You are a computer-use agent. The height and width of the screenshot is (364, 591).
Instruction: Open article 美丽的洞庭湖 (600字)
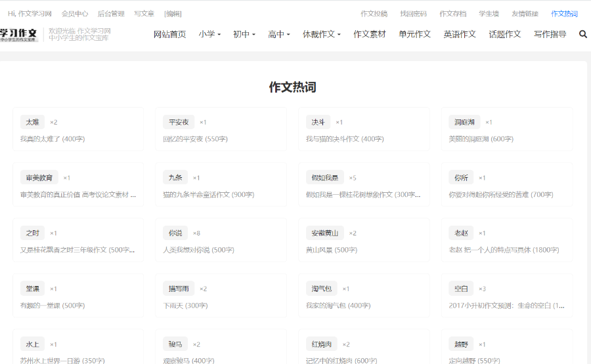point(481,139)
